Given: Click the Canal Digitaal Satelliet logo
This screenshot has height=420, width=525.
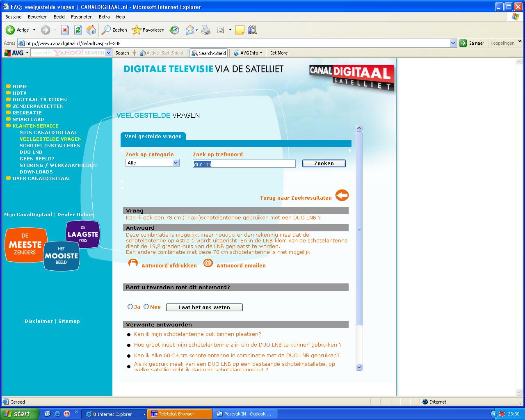Looking at the screenshot, I should coord(352,77).
